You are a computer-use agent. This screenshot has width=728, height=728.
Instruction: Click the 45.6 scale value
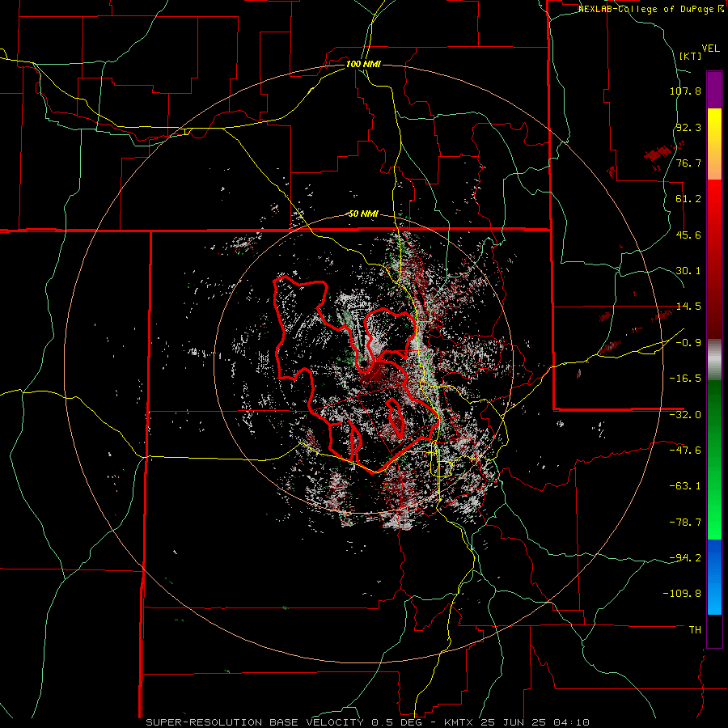688,235
